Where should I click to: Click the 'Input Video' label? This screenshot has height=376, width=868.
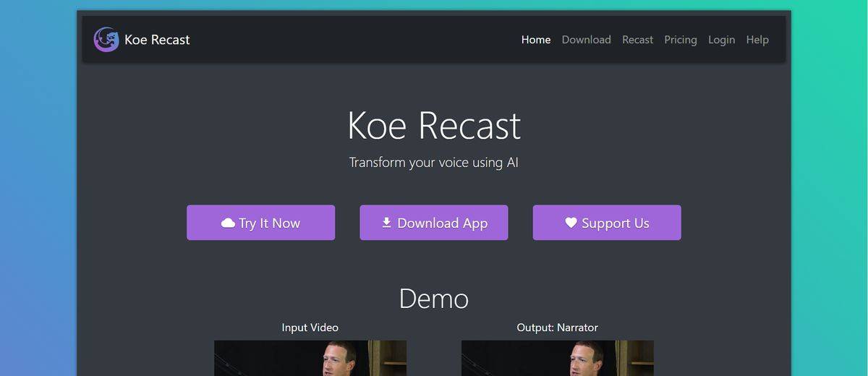[310, 328]
